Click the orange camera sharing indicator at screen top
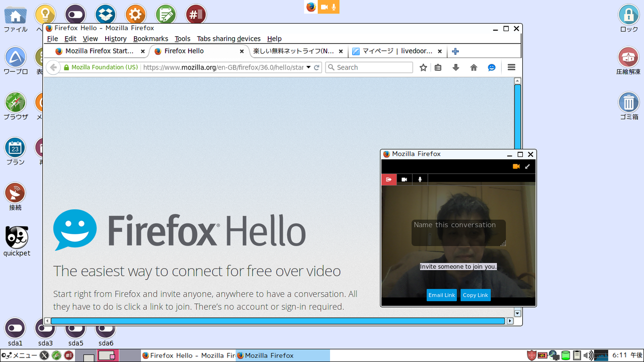 325,7
